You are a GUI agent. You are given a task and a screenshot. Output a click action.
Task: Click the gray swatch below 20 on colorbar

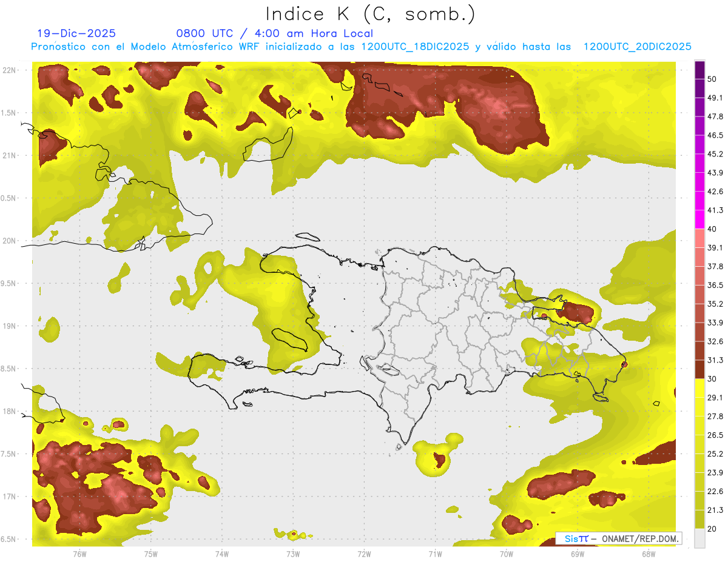(699, 538)
